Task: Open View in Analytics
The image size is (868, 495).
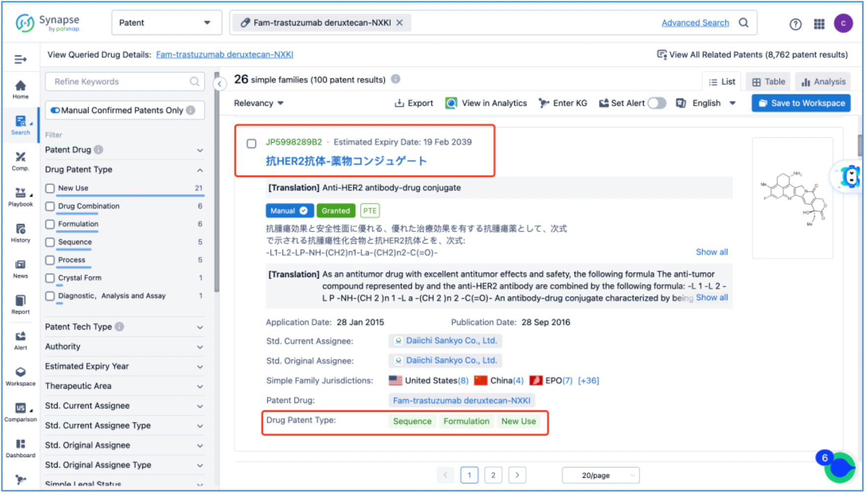Action: click(486, 103)
